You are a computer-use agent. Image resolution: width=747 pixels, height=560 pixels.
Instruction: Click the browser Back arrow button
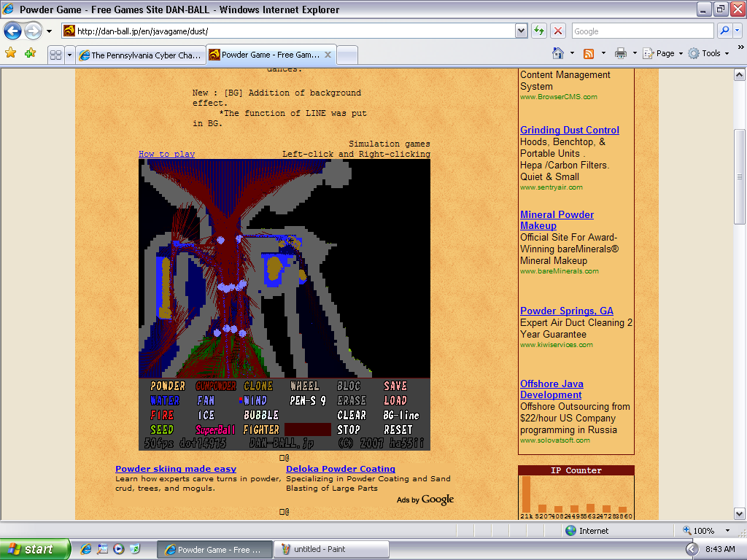13,31
